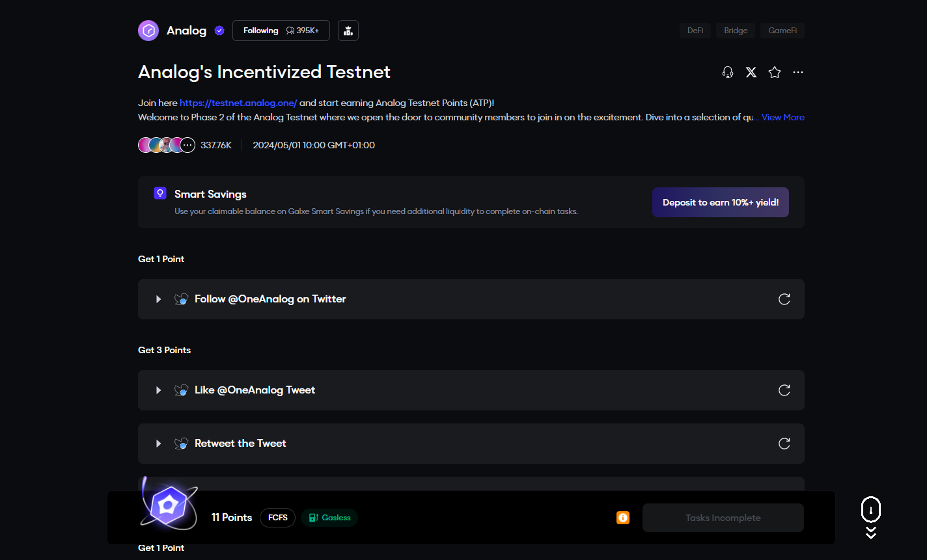Click the Smart Savings lightbulb icon

coord(160,193)
